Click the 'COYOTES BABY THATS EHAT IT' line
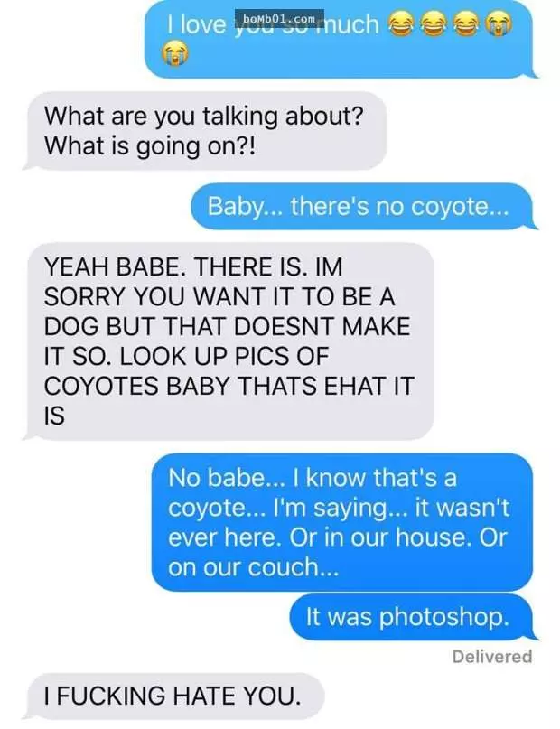The image size is (560, 729). click(x=229, y=386)
